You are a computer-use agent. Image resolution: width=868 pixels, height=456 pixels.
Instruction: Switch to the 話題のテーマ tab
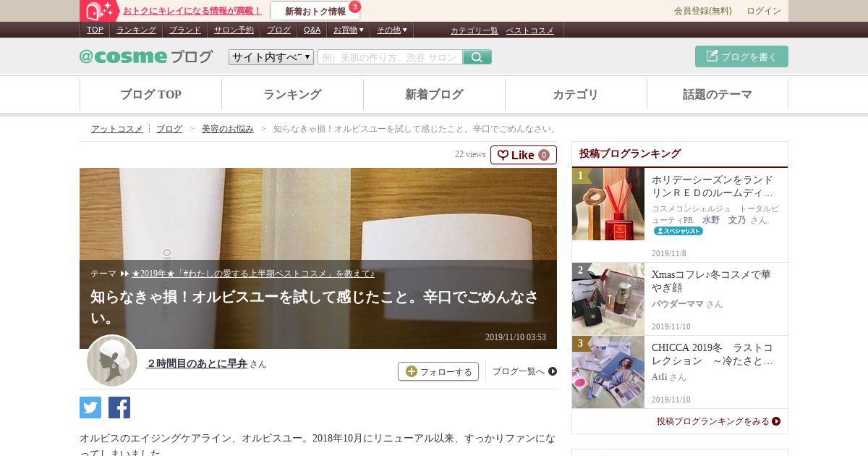(x=718, y=94)
